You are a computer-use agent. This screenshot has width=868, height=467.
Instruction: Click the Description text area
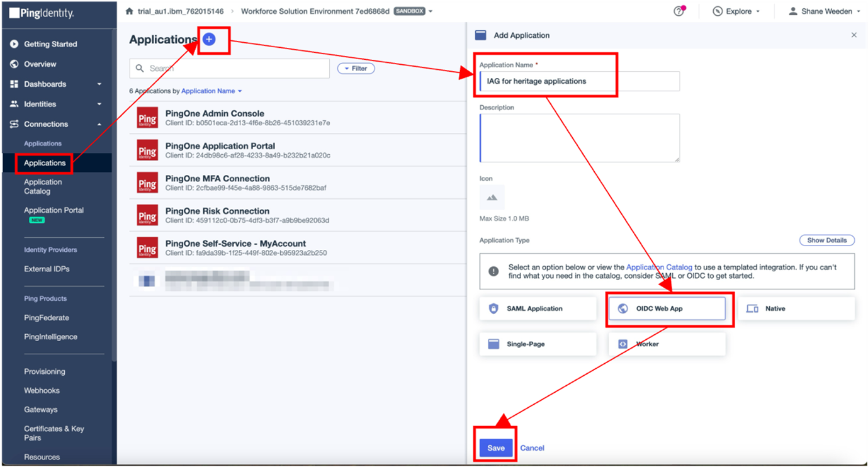[x=579, y=138]
